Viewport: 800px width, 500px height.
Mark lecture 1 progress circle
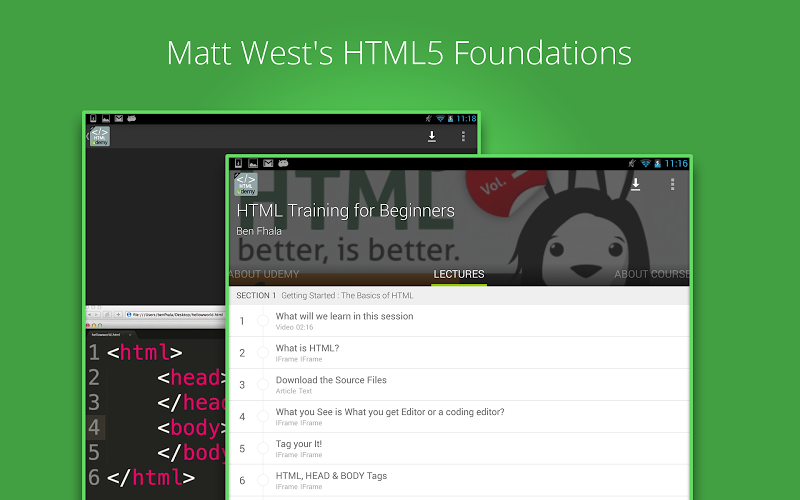[x=263, y=321]
